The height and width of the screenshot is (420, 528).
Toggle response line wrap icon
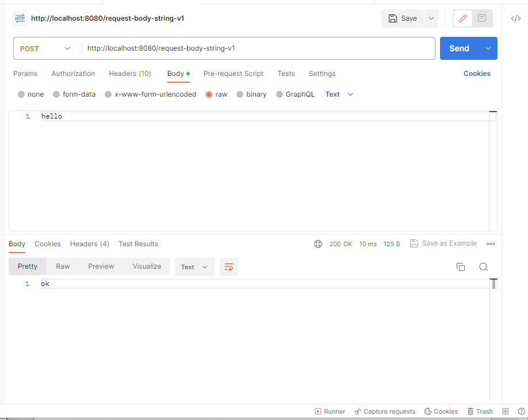click(x=229, y=267)
